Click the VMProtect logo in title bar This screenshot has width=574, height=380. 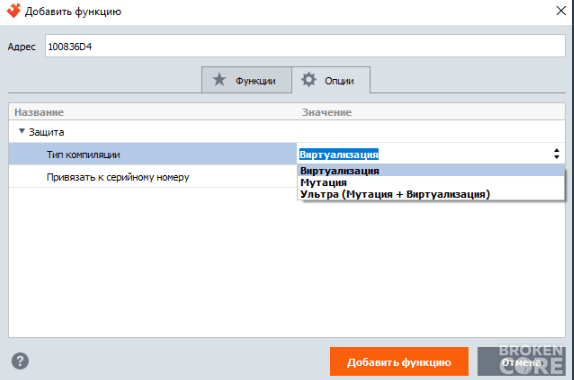point(14,11)
